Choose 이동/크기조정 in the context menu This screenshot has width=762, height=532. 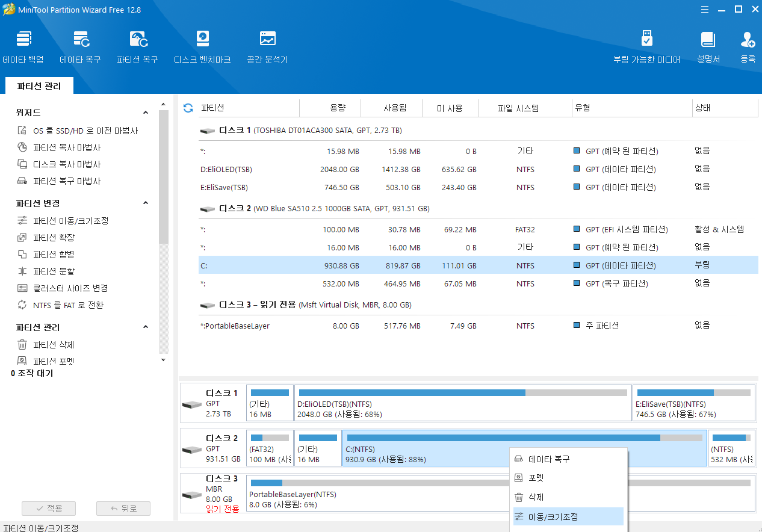click(x=567, y=516)
